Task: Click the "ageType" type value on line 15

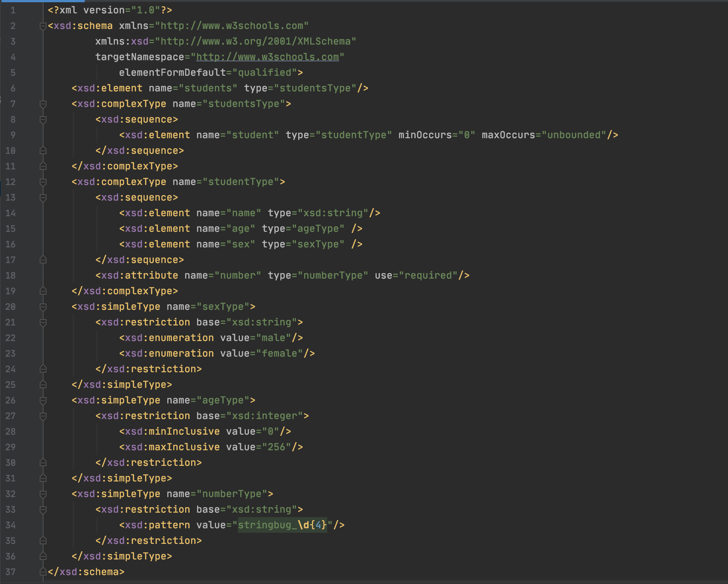Action: (318, 229)
